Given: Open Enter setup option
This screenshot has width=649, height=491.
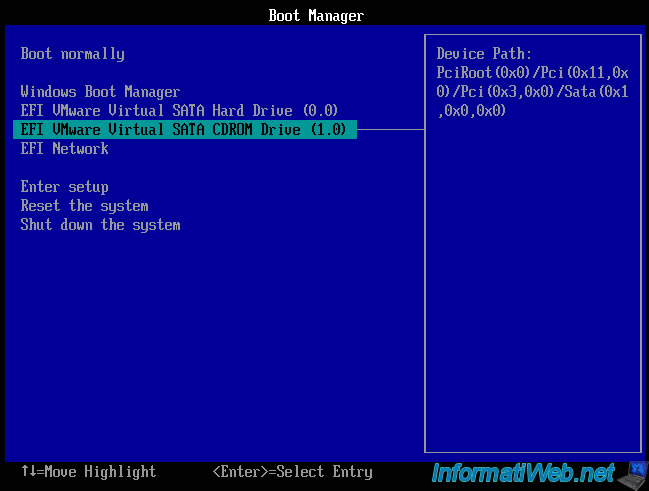Looking at the screenshot, I should point(64,187).
